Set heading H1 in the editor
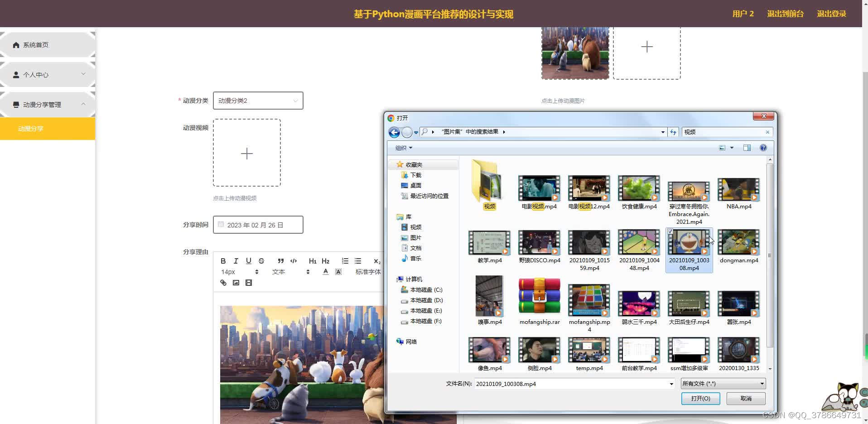 pyautogui.click(x=313, y=261)
